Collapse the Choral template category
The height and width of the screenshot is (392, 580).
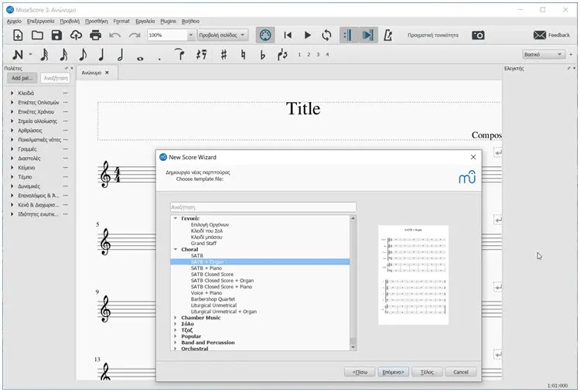(176, 249)
